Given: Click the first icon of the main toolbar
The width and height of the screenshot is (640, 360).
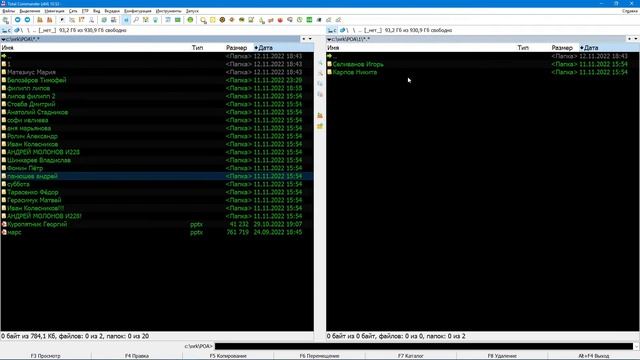Looking at the screenshot, I should click(x=6, y=20).
